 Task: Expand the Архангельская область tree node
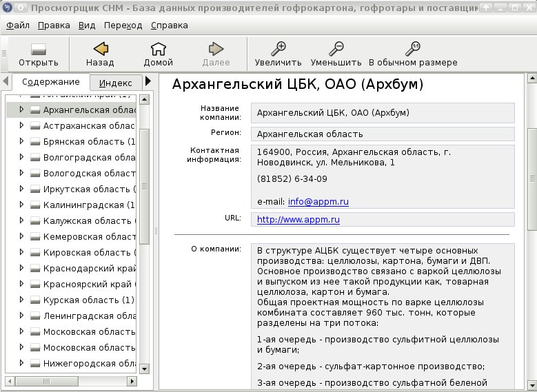21,110
